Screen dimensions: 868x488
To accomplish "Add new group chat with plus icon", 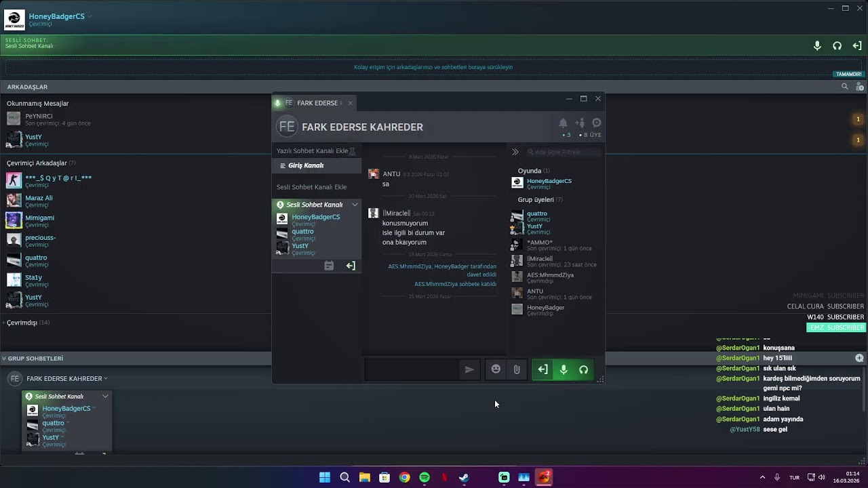I will pos(859,358).
